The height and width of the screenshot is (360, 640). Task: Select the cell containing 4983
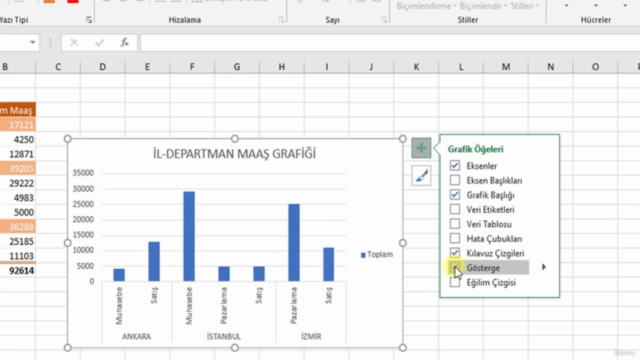[x=18, y=198]
